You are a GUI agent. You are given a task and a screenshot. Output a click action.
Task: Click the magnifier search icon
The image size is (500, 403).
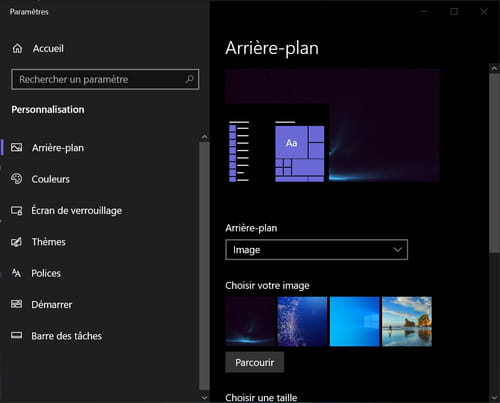click(x=189, y=79)
